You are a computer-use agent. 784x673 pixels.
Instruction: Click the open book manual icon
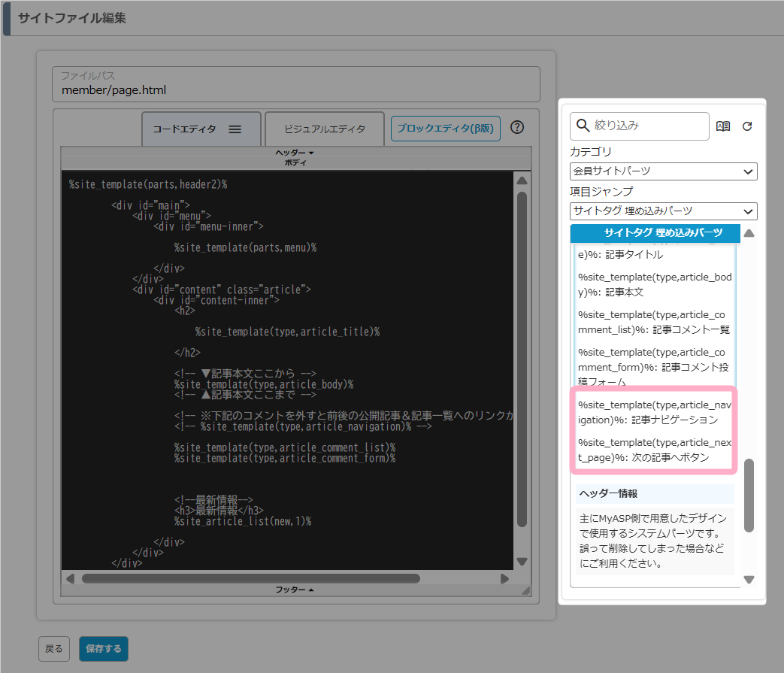click(x=723, y=126)
